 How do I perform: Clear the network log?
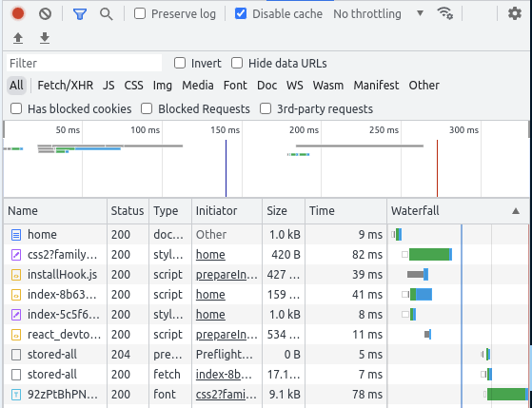point(45,14)
